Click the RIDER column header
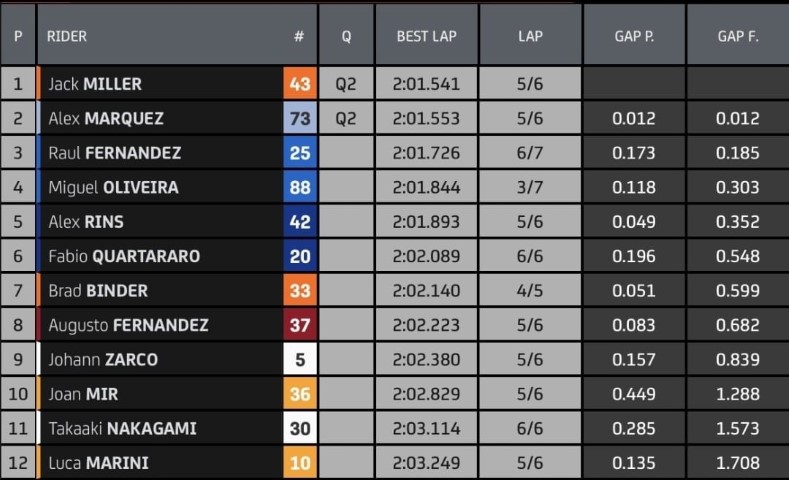Viewport: 789px width, 480px height. pyautogui.click(x=66, y=36)
